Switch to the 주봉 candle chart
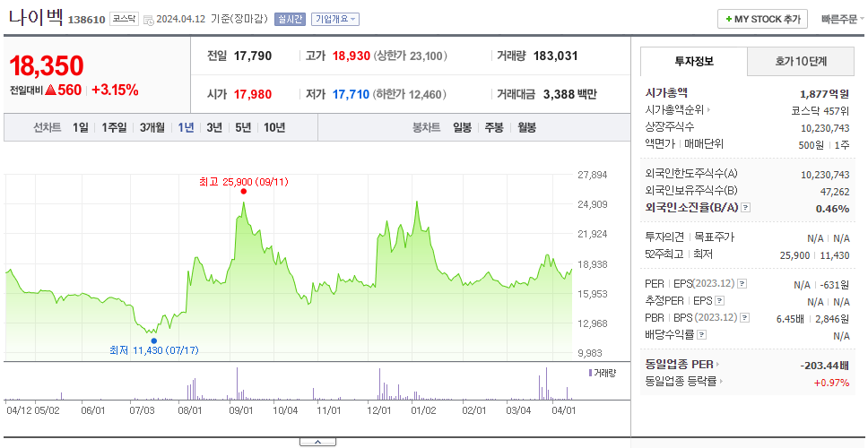The width and height of the screenshot is (868, 448). click(494, 128)
